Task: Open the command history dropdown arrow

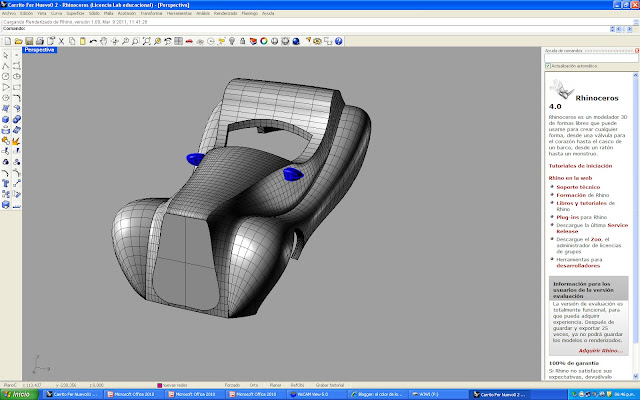Action: (612, 29)
